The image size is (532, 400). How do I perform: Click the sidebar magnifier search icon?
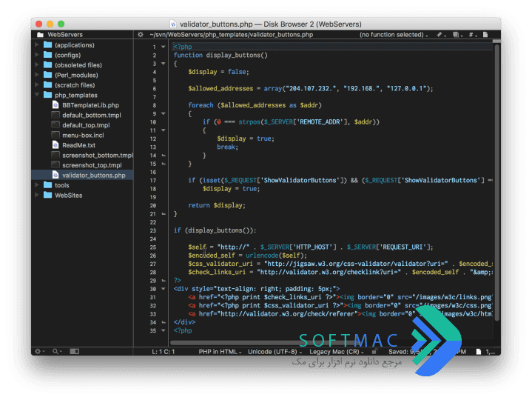pyautogui.click(x=55, y=351)
